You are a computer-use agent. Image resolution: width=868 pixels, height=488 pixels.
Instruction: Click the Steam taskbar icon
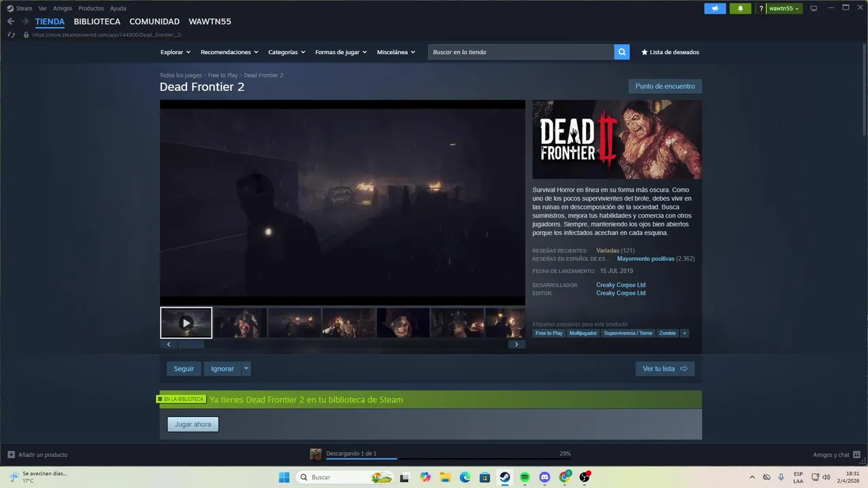505,477
